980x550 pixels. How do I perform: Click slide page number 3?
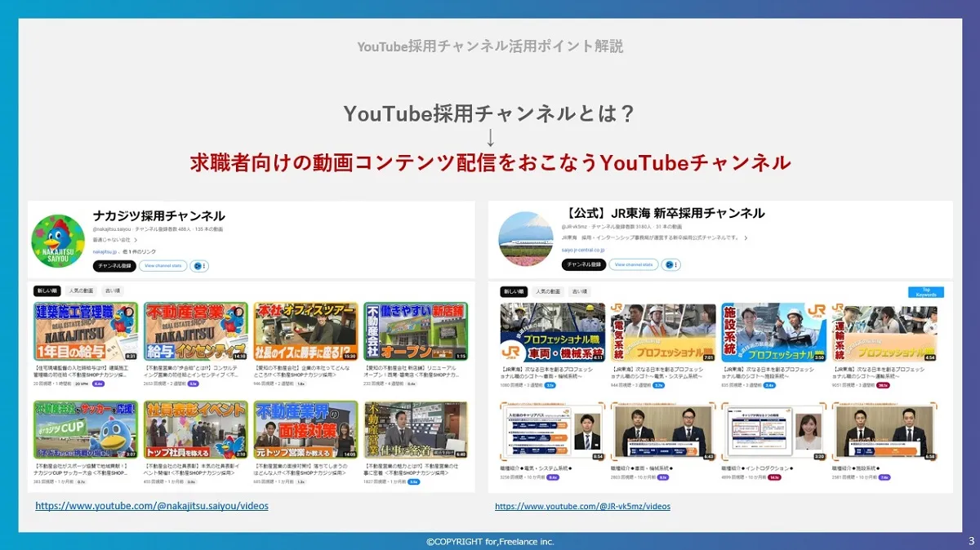point(971,541)
